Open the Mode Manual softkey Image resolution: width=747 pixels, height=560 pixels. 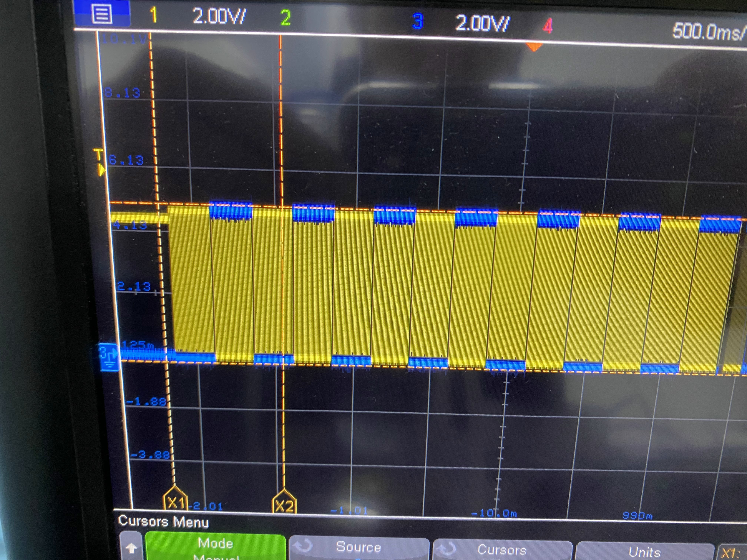(x=215, y=547)
